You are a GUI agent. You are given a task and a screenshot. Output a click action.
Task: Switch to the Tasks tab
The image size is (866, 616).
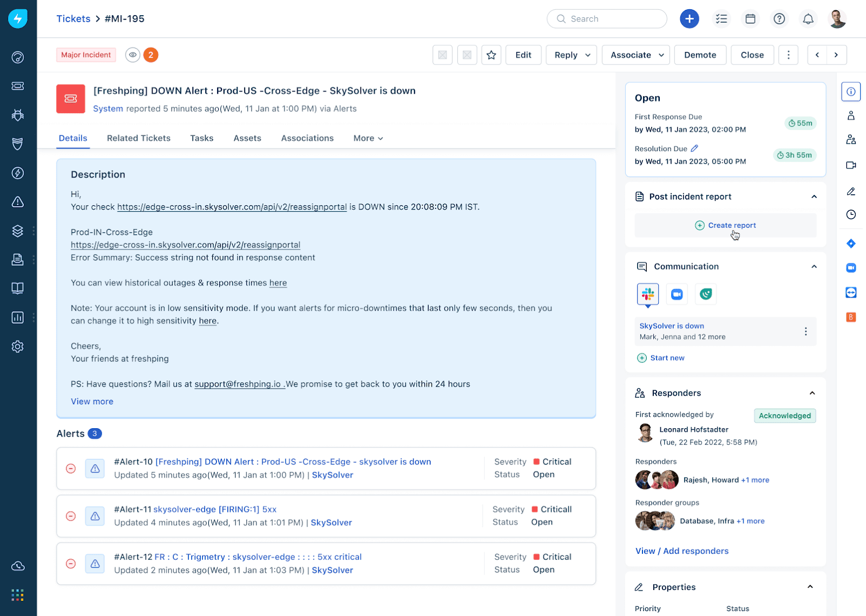(202, 138)
